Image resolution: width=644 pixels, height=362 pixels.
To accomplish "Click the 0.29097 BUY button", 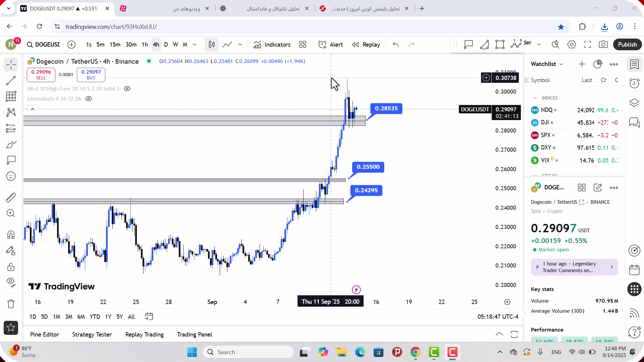I will [91, 75].
